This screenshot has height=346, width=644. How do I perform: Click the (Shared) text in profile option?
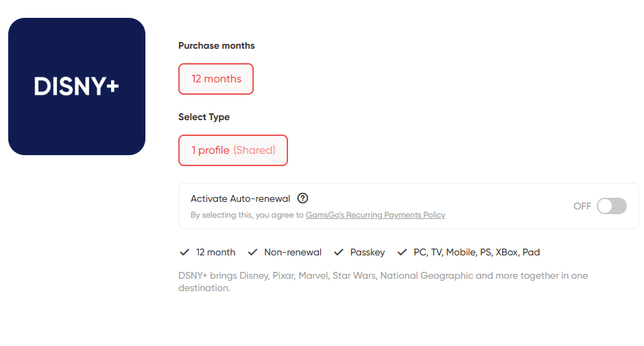coord(254,150)
